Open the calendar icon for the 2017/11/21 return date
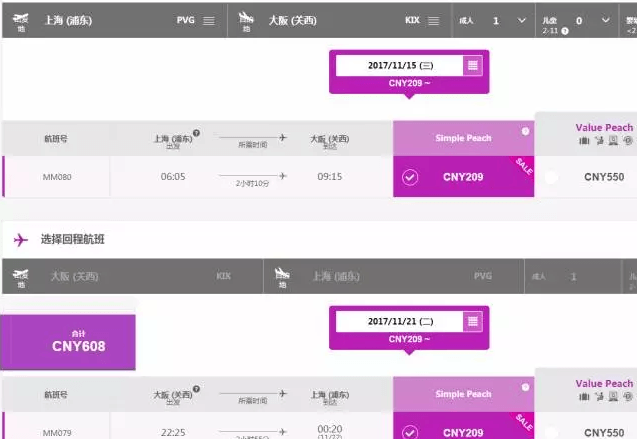 (472, 322)
